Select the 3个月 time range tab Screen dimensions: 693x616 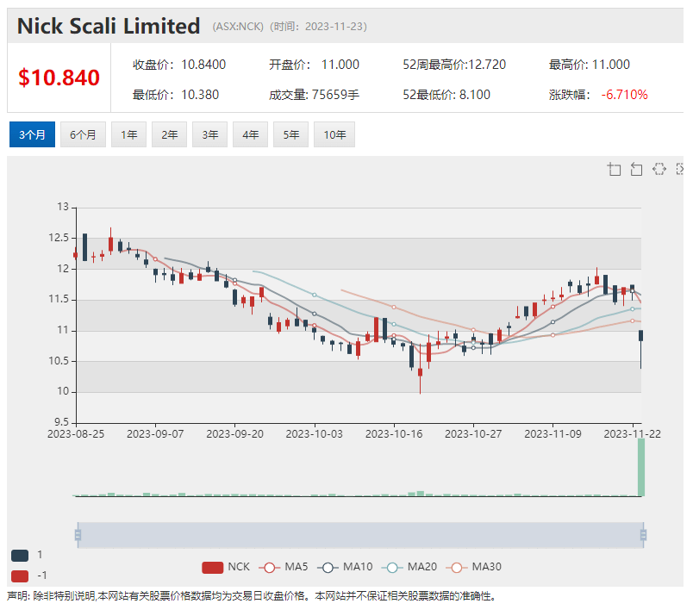[32, 135]
